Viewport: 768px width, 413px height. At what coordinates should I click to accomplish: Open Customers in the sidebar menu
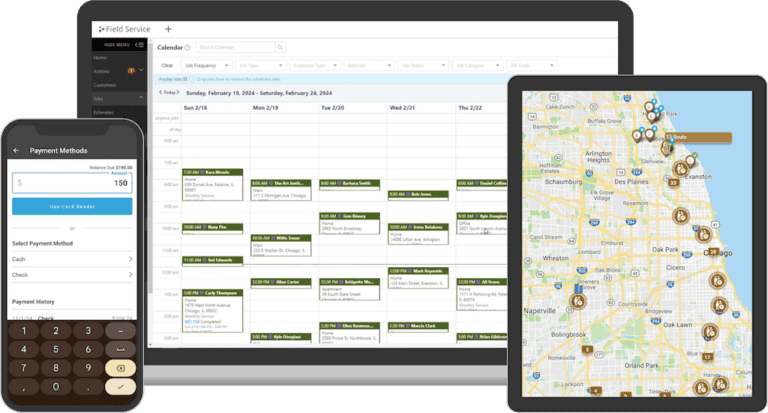tap(106, 84)
